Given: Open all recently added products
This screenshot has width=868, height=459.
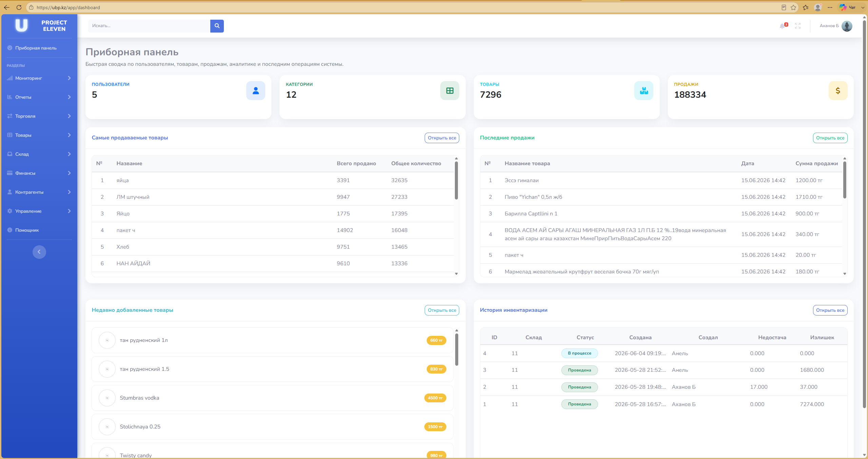Looking at the screenshot, I should (x=442, y=310).
